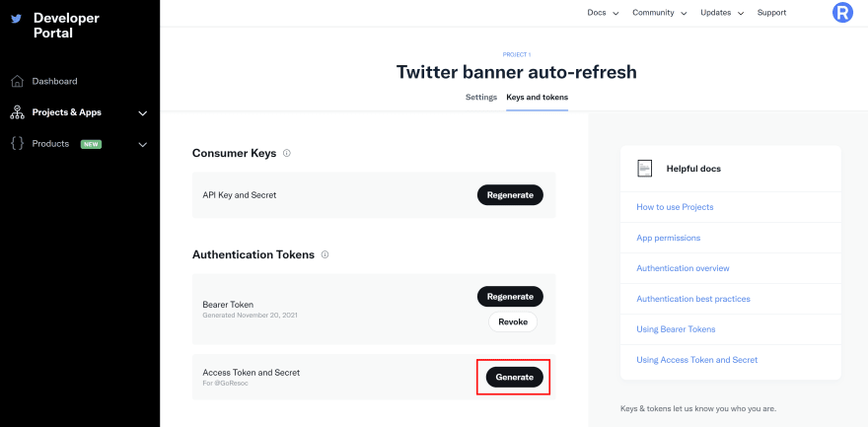
Task: Click the Projects & Apps hierarchy icon
Action: point(17,112)
